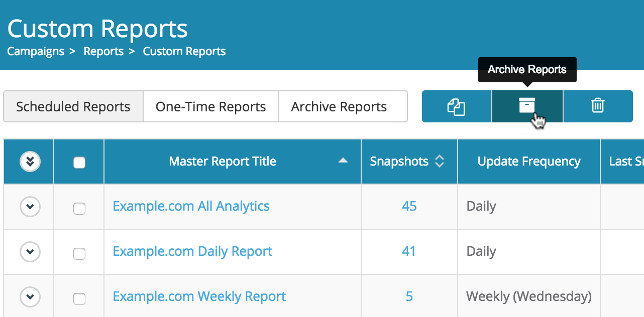The width and height of the screenshot is (644, 317).
Task: Click the duplicate reports copy icon
Action: click(x=456, y=106)
